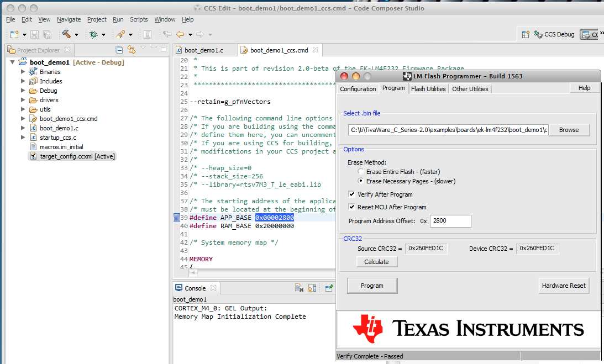
Task: Click the Source CRC32 value field
Action: [426, 249]
